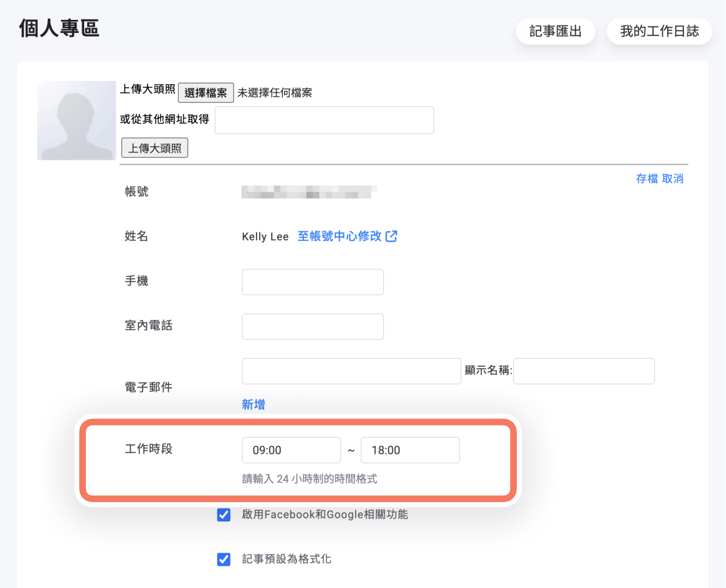Click the placeholder avatar image
Image resolution: width=726 pixels, height=588 pixels.
77,121
